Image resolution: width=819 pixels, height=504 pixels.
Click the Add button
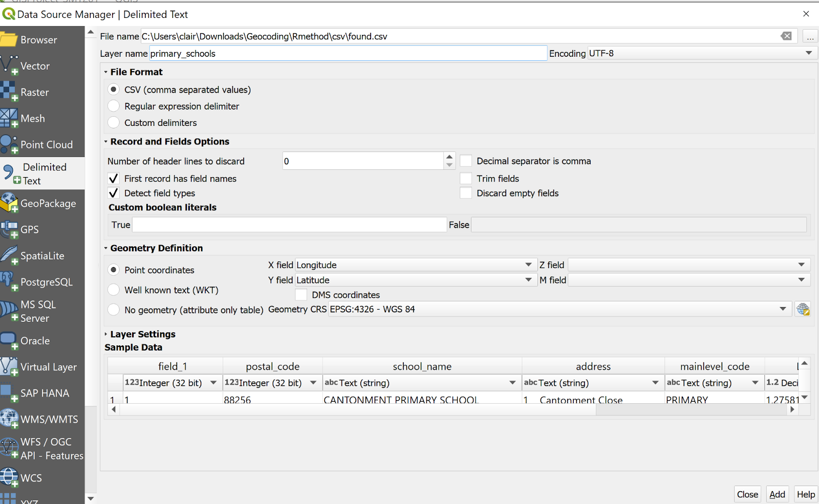click(x=777, y=494)
